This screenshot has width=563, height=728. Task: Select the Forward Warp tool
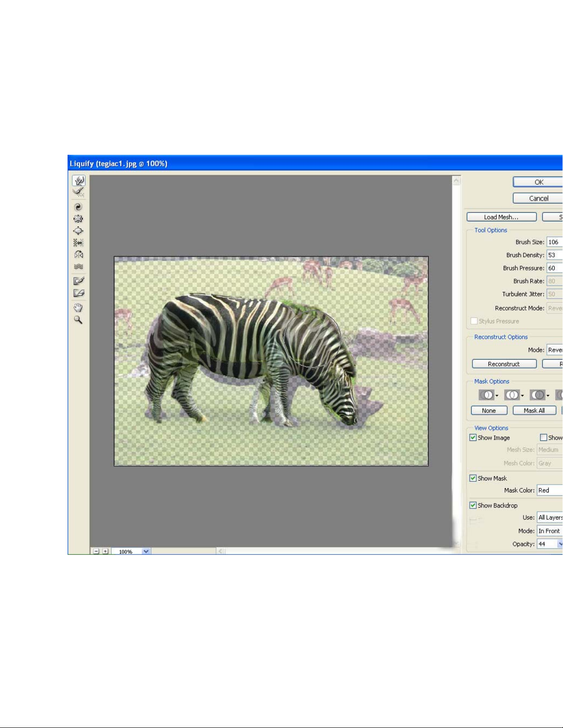tap(79, 181)
